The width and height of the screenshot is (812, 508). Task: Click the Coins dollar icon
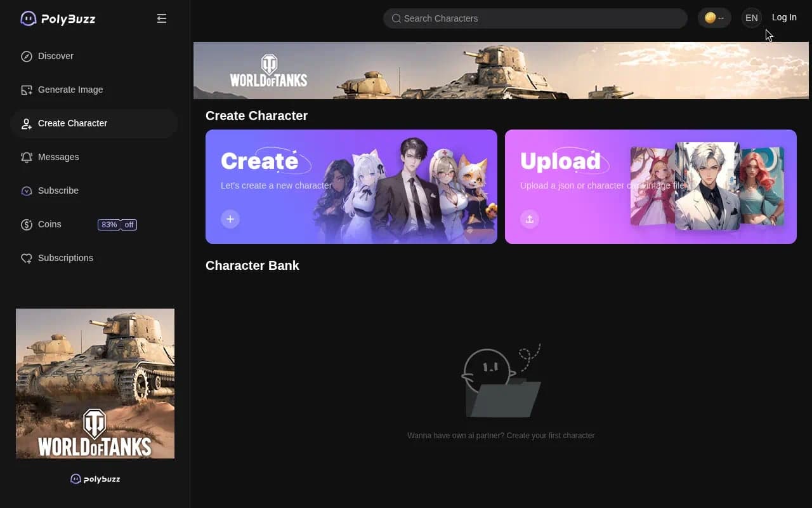coord(27,224)
